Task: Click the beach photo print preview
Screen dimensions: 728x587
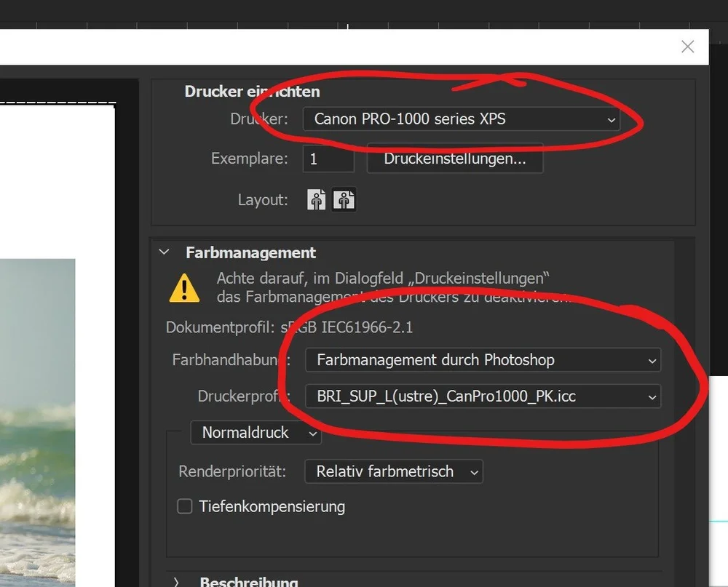Action: pyautogui.click(x=38, y=423)
